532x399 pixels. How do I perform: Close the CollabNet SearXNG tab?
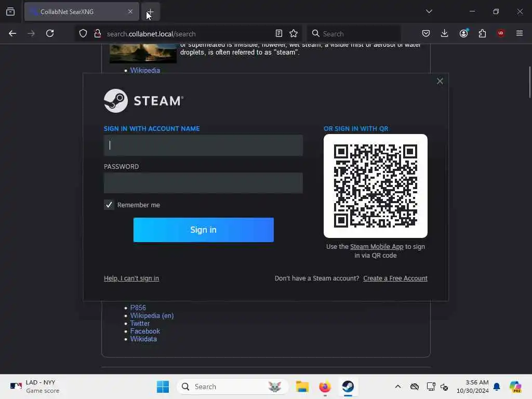pyautogui.click(x=130, y=11)
